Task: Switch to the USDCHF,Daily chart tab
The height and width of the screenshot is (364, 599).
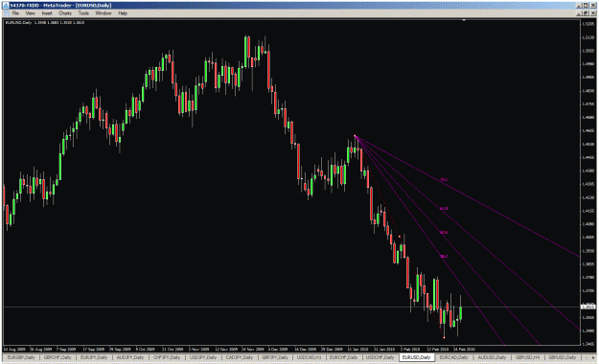Action: tap(380, 357)
